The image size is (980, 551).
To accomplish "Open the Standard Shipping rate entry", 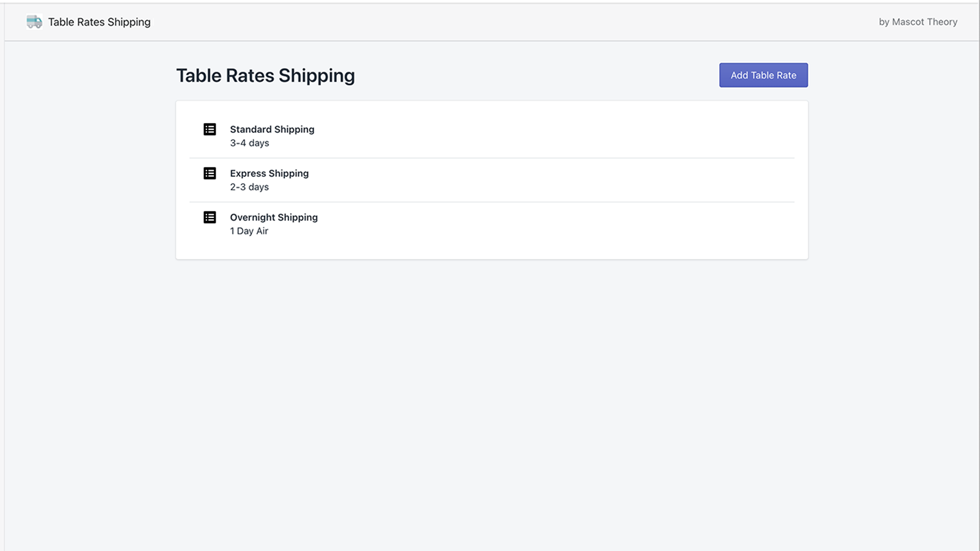I will pyautogui.click(x=272, y=129).
